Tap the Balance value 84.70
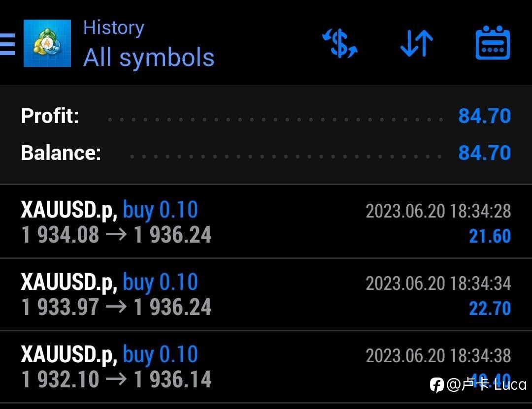Image resolution: width=532 pixels, height=409 pixels. 485,153
